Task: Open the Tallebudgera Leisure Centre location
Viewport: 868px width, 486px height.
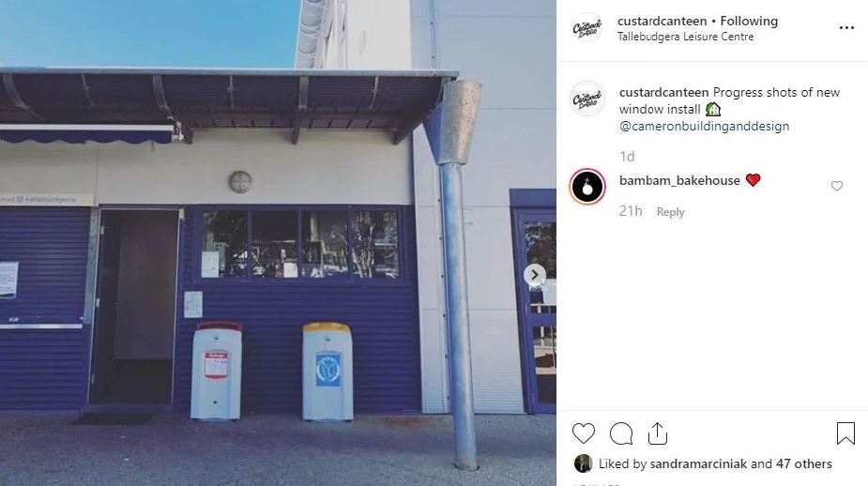Action: (685, 37)
